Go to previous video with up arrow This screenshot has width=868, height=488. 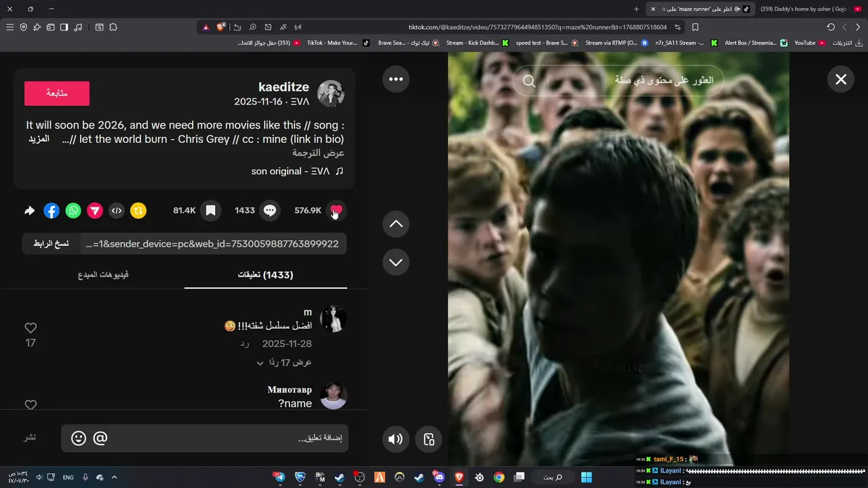pyautogui.click(x=396, y=224)
